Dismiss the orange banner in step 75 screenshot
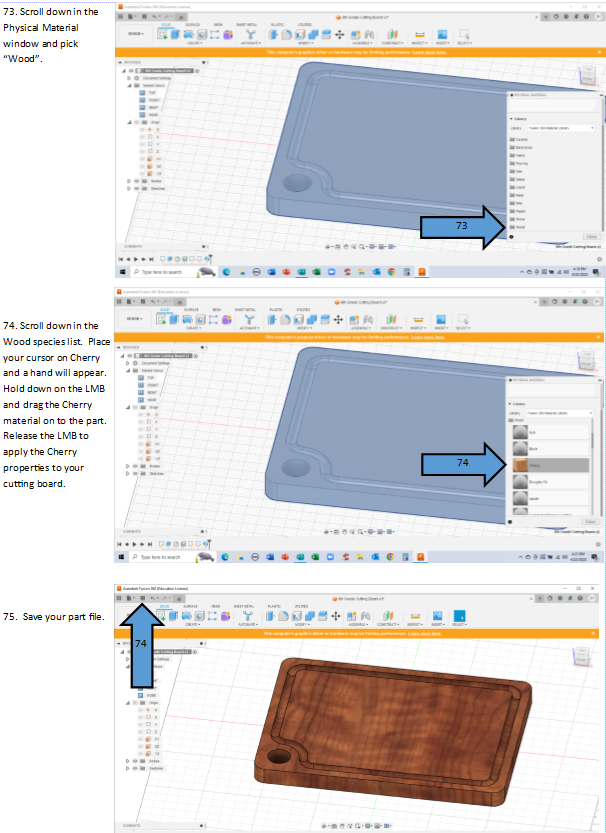This screenshot has width=606, height=833. pos(593,633)
